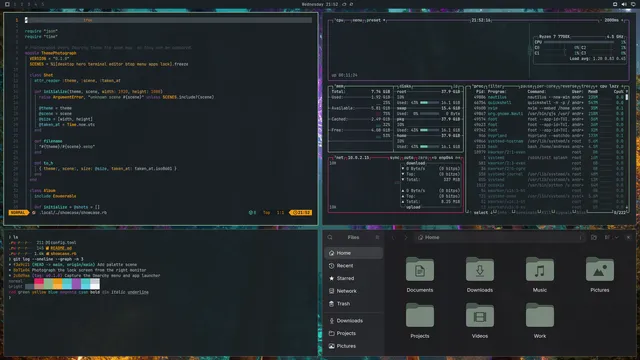Select the quickshell process row in btop

pyautogui.click(x=548, y=103)
